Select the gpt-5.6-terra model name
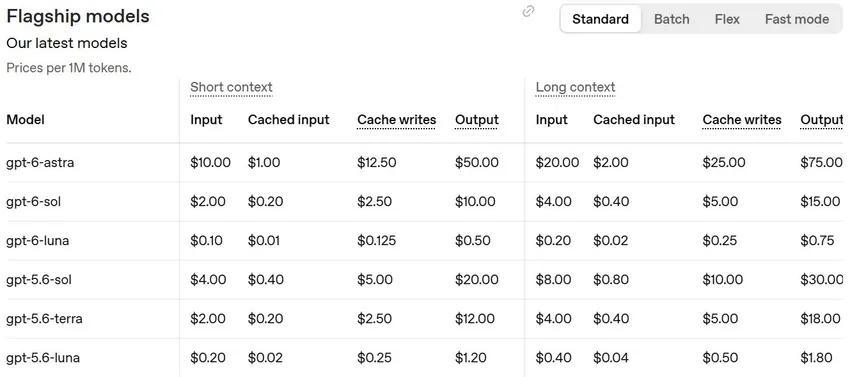The image size is (850, 377). pos(44,318)
